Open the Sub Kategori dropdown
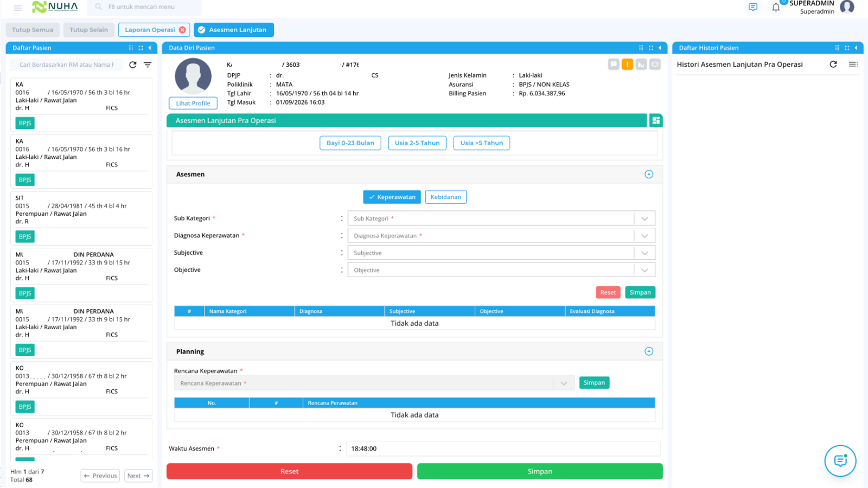 click(x=501, y=219)
